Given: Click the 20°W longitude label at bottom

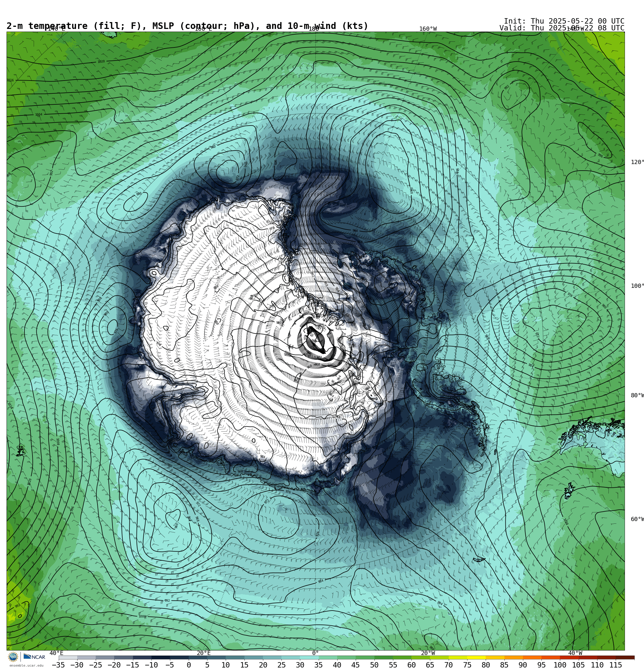Looking at the screenshot, I should click(x=428, y=653).
